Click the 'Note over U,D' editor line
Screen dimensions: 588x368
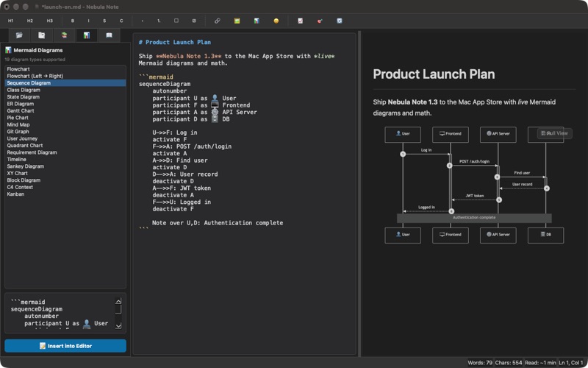click(x=218, y=223)
